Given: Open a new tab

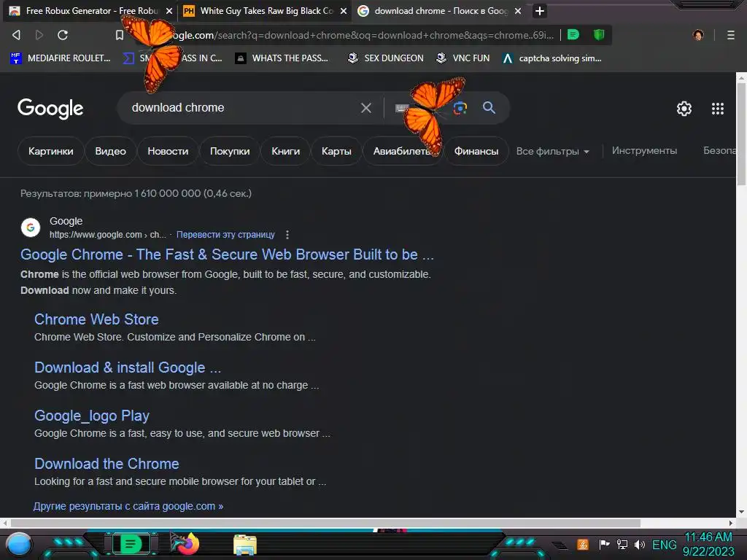Looking at the screenshot, I should click(x=539, y=10).
